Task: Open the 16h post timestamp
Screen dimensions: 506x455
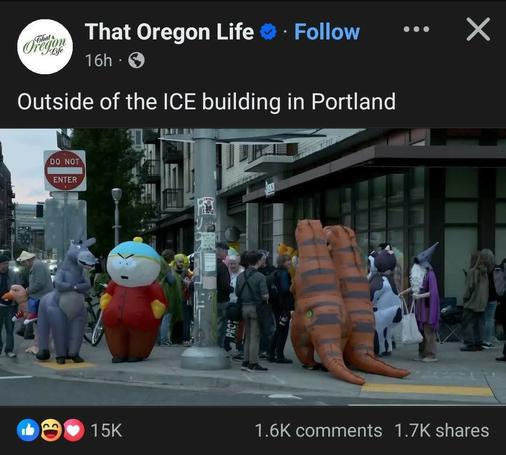Action: 98,60
